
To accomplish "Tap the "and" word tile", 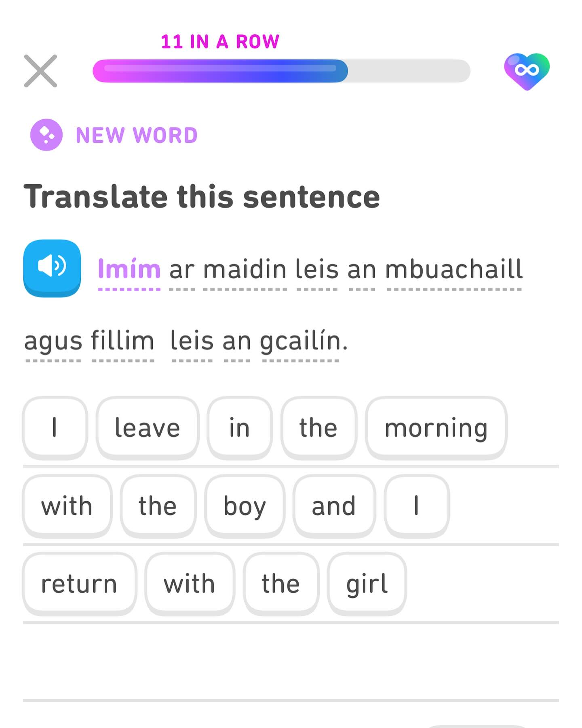I will coord(334,506).
